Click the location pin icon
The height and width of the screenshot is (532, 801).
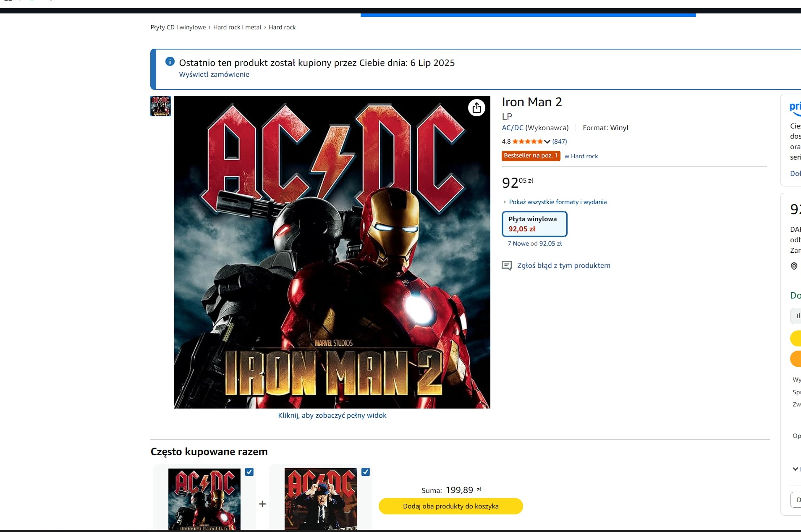point(794,266)
